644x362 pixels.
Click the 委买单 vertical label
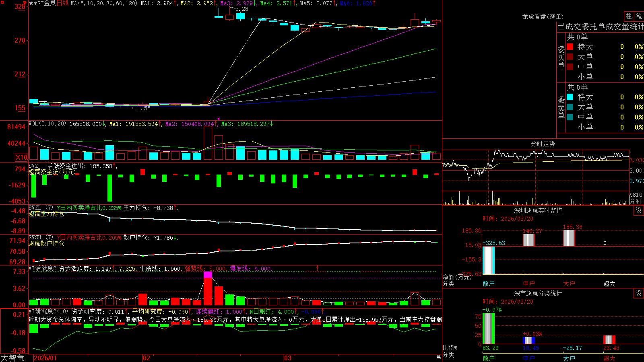561,58
